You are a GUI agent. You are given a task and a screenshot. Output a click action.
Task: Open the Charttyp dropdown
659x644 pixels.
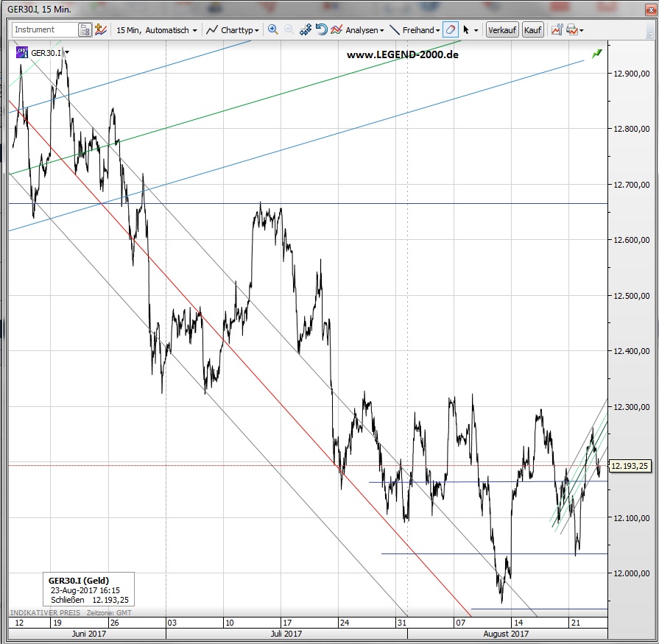233,30
